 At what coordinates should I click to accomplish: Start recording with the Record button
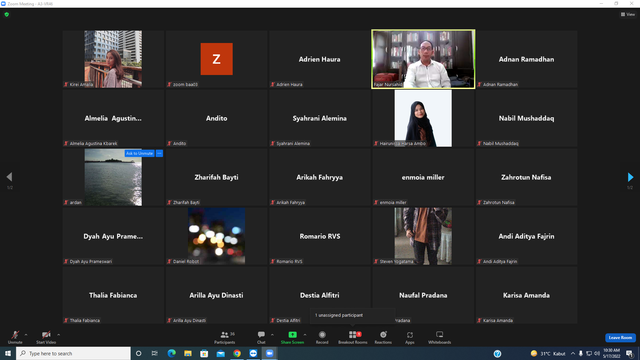[x=322, y=337]
